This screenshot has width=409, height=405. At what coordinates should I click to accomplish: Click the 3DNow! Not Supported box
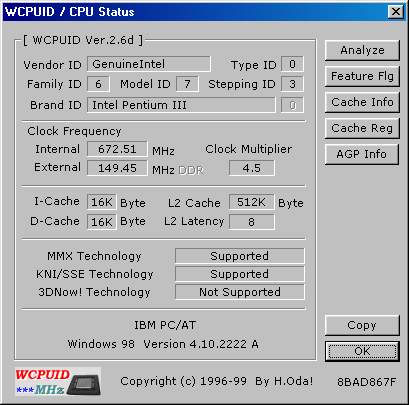(240, 292)
